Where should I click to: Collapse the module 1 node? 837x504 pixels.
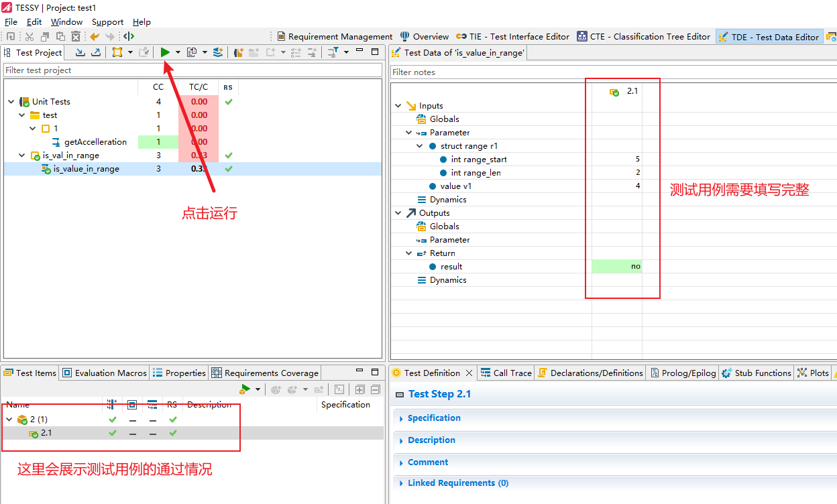pyautogui.click(x=32, y=129)
